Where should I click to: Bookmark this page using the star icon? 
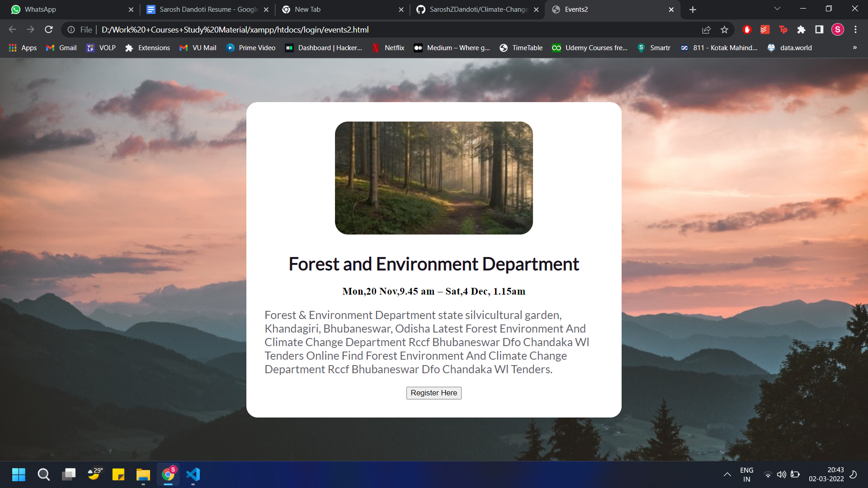[724, 29]
